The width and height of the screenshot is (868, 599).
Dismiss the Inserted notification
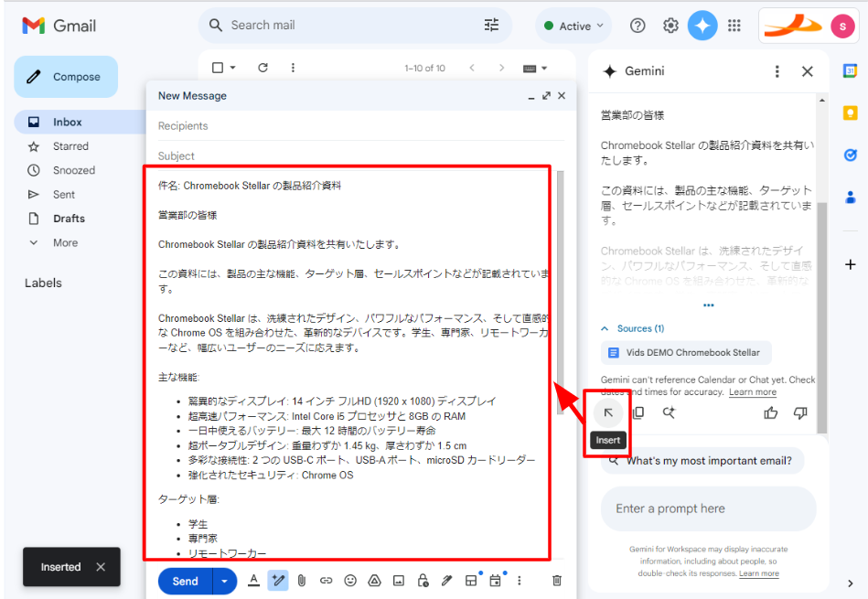(101, 567)
